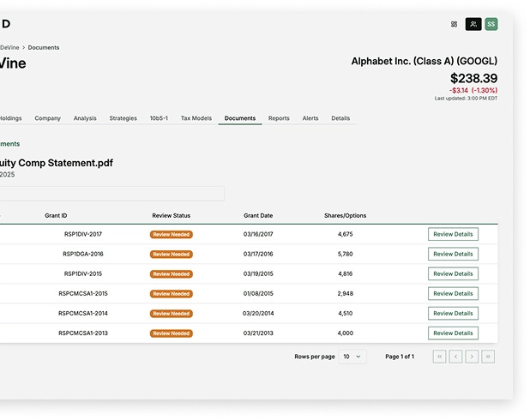Switch to the Strategies tab
Image resolution: width=530 pixels, height=420 pixels.
pos(123,118)
